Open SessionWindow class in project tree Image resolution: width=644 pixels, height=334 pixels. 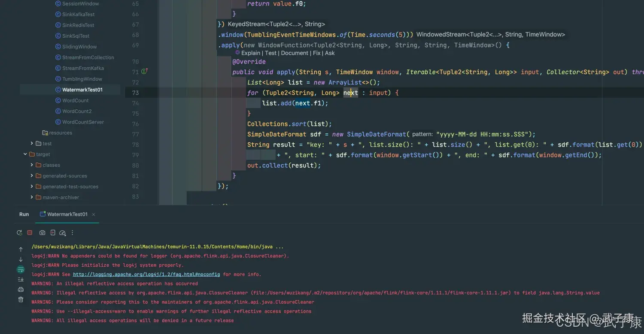click(80, 3)
